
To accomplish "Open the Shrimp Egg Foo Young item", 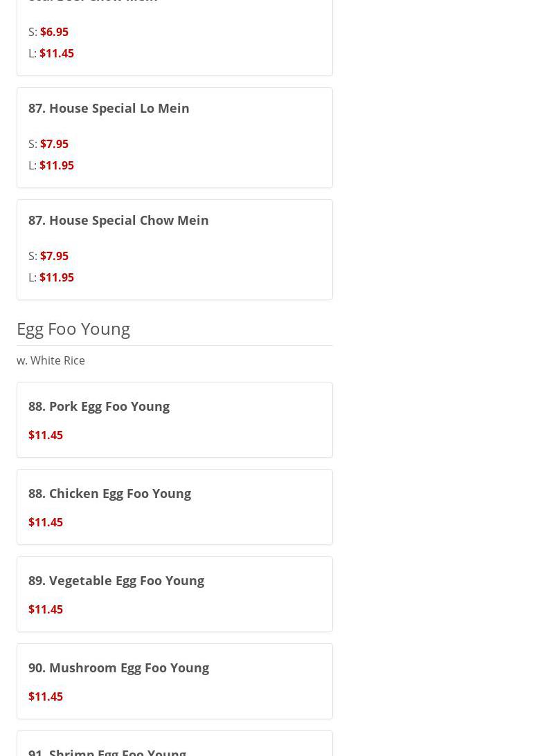I will pyautogui.click(x=107, y=751).
